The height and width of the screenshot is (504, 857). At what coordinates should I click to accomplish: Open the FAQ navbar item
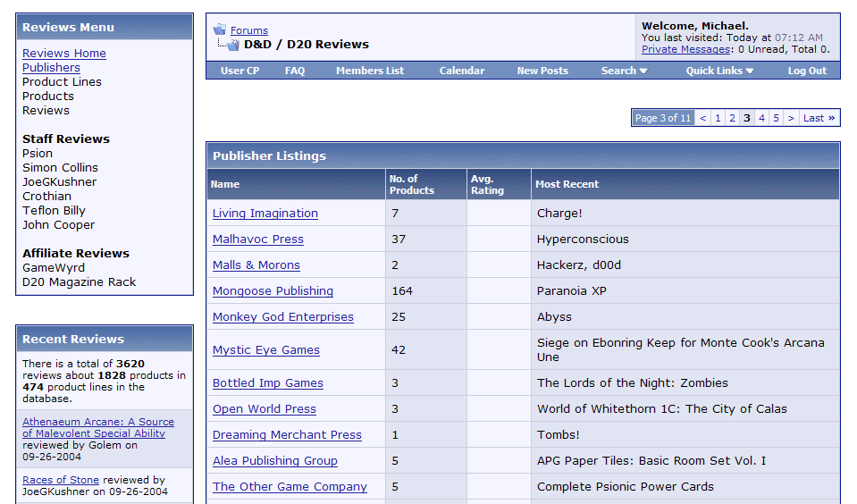coord(295,71)
